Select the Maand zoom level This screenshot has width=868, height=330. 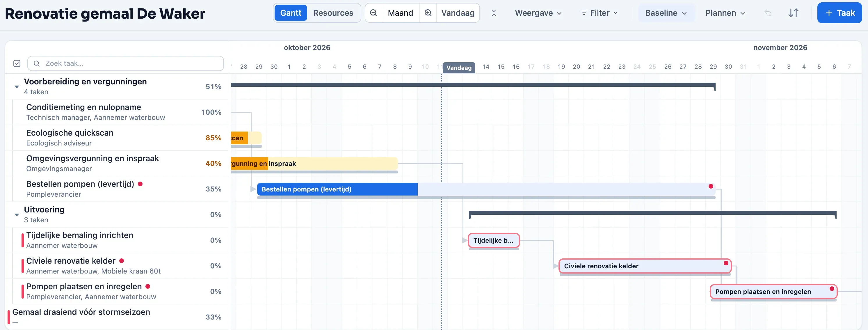[x=400, y=13]
